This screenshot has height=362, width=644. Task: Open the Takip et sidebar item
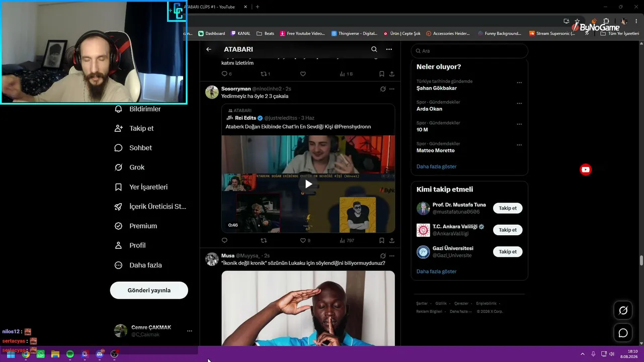[x=134, y=128]
